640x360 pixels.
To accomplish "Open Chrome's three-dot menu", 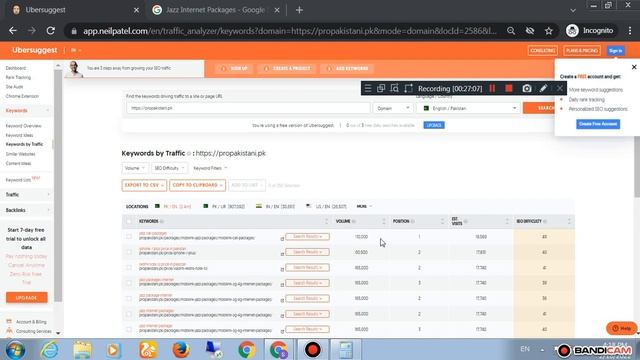I will click(x=630, y=31).
